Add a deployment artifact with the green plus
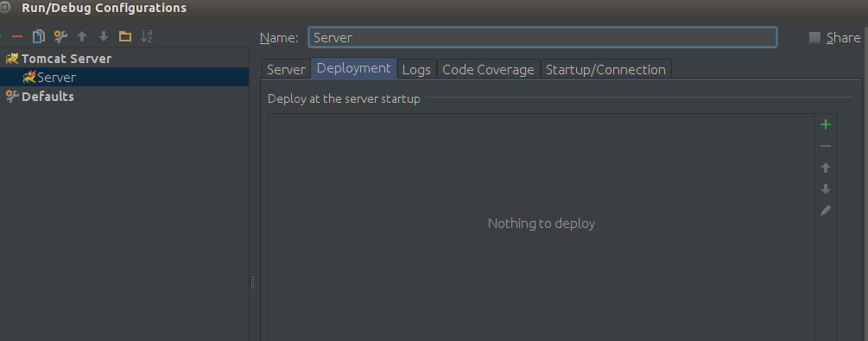The width and height of the screenshot is (868, 341). click(x=826, y=124)
